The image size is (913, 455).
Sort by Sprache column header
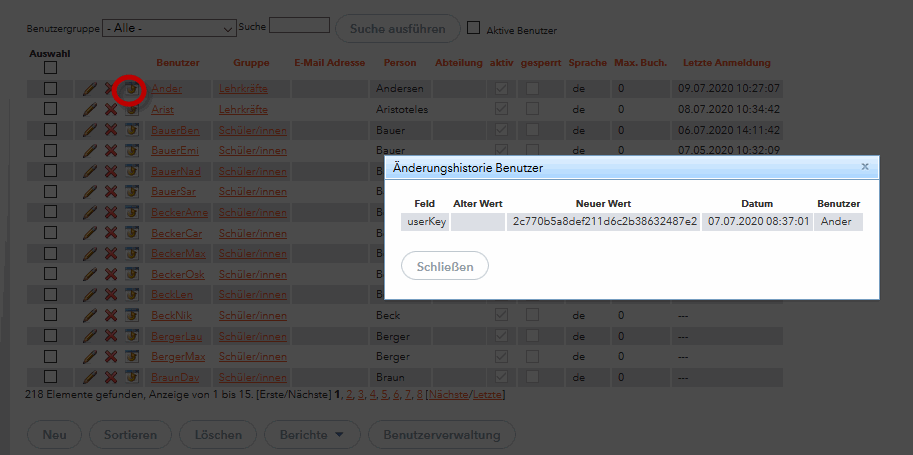(x=588, y=63)
